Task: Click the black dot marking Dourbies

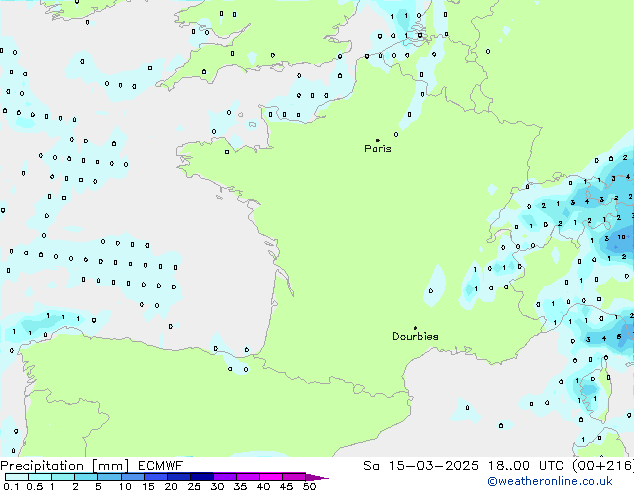Action: (415, 328)
